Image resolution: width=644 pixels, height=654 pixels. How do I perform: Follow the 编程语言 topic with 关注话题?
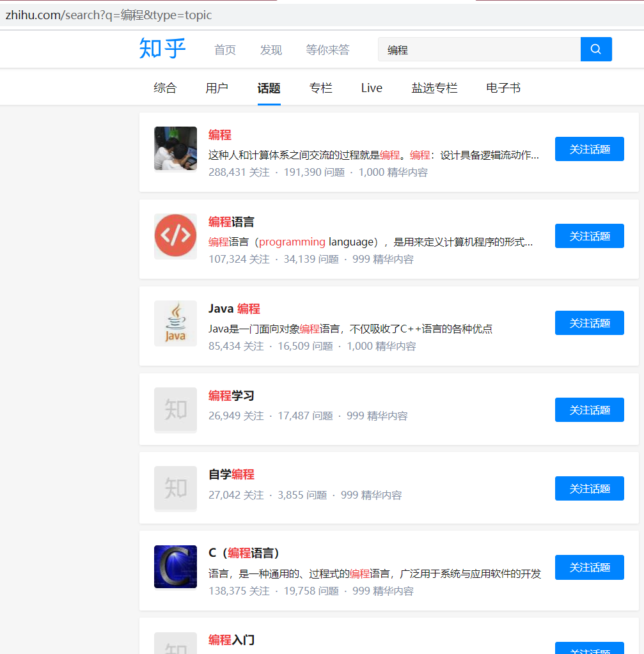590,236
